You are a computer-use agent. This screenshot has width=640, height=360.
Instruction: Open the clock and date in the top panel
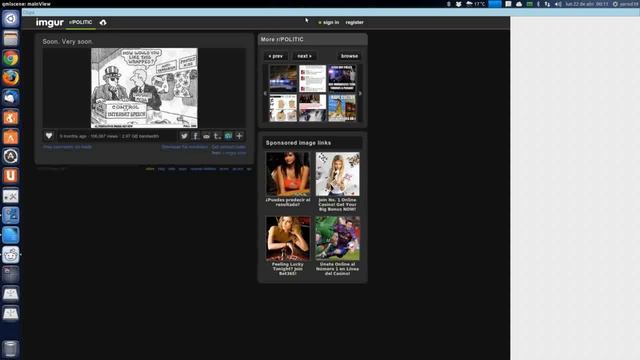[x=587, y=4]
